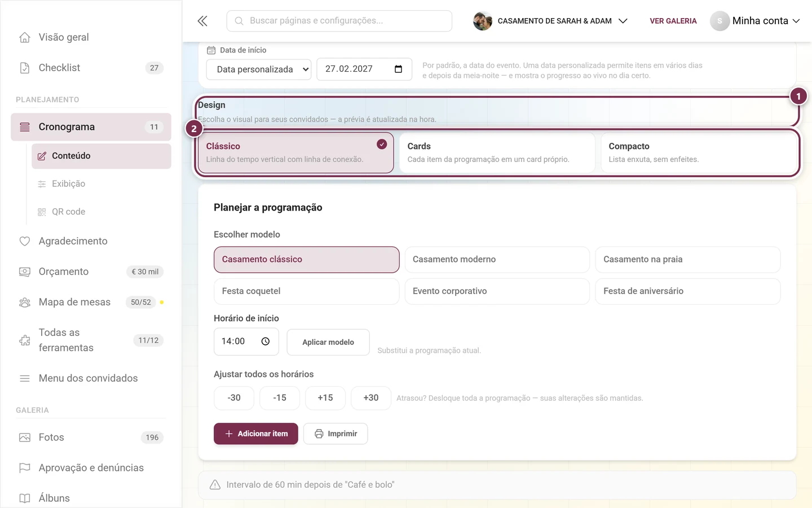Open the Exibição submenu item
812x508 pixels.
tap(101, 184)
